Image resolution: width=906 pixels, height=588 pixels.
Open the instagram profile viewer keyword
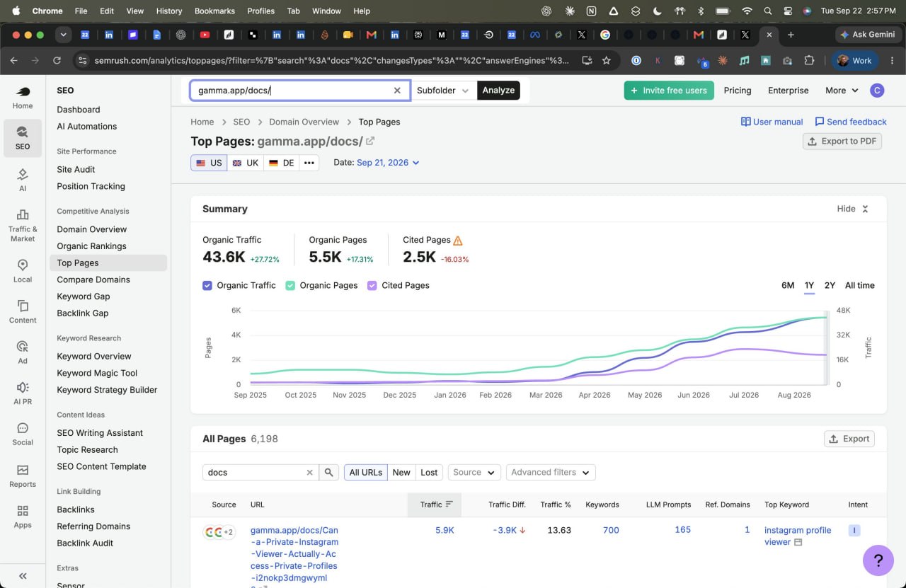click(798, 536)
